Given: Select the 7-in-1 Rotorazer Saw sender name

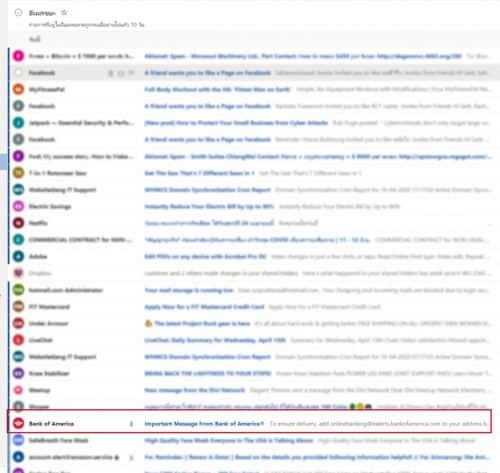Looking at the screenshot, I should (x=57, y=173).
